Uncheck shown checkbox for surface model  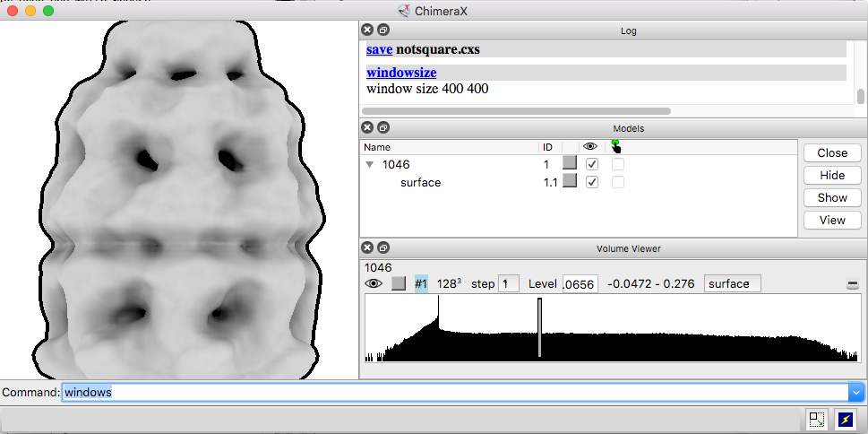pos(591,182)
